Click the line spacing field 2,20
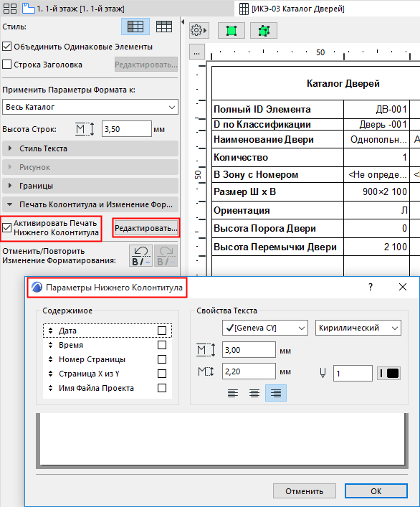Viewport: 420px width, 507px height. 249,371
